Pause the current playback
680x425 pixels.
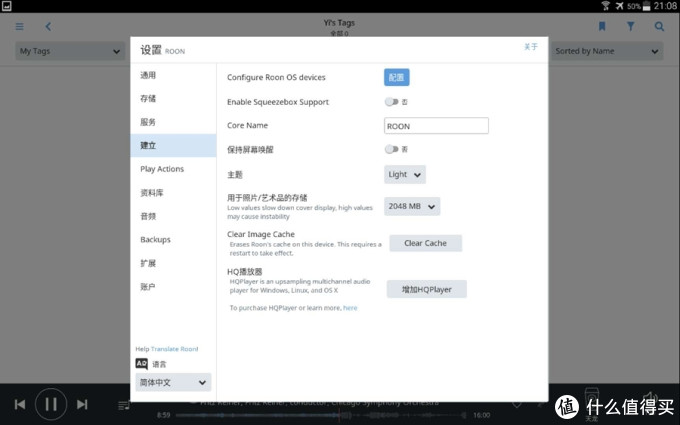tap(51, 405)
